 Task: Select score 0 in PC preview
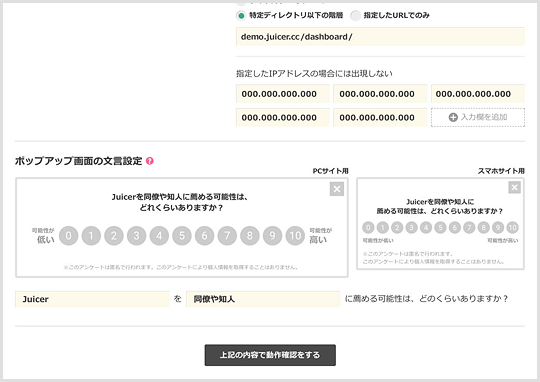[69, 236]
